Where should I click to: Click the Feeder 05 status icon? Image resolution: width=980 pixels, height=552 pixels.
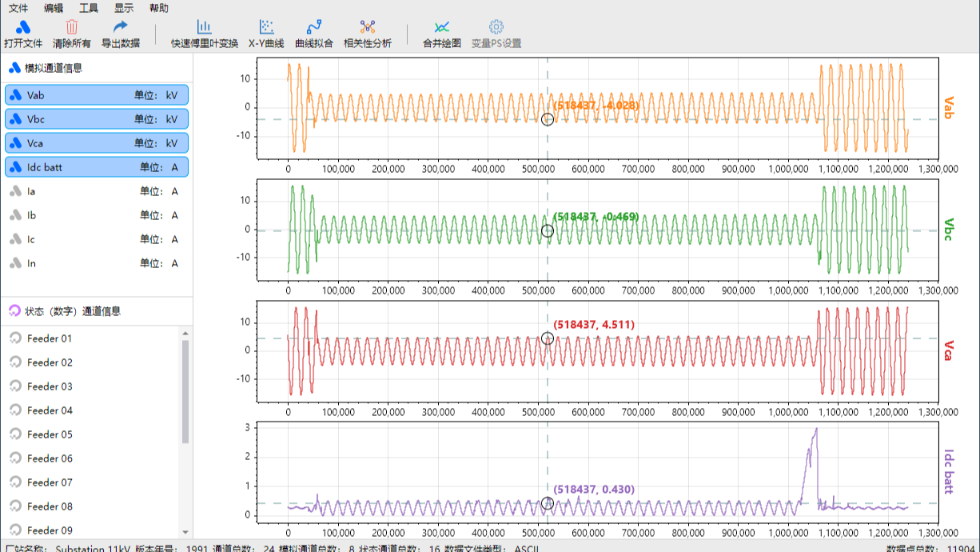[x=15, y=434]
